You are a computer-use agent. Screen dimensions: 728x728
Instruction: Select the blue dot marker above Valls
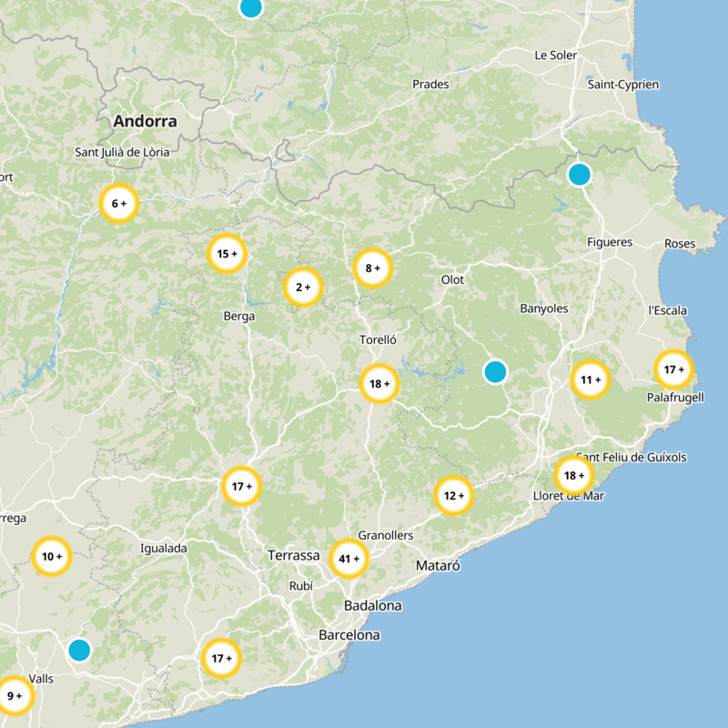click(79, 650)
